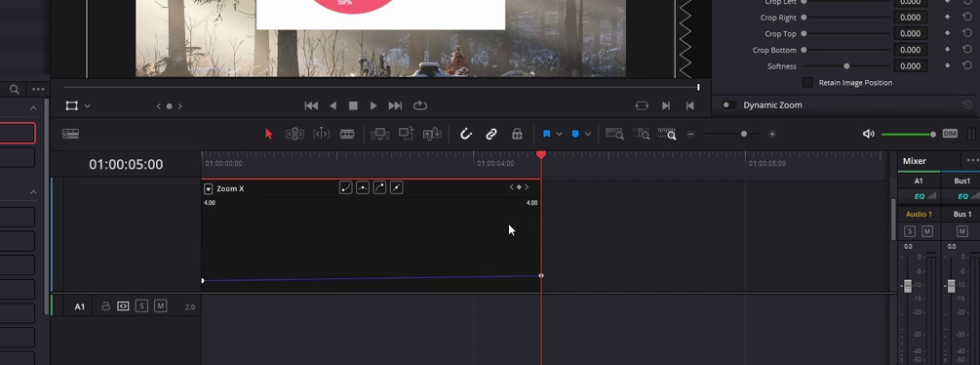Solo Audio 1 in the mixer
The image size is (980, 365).
[x=910, y=232]
